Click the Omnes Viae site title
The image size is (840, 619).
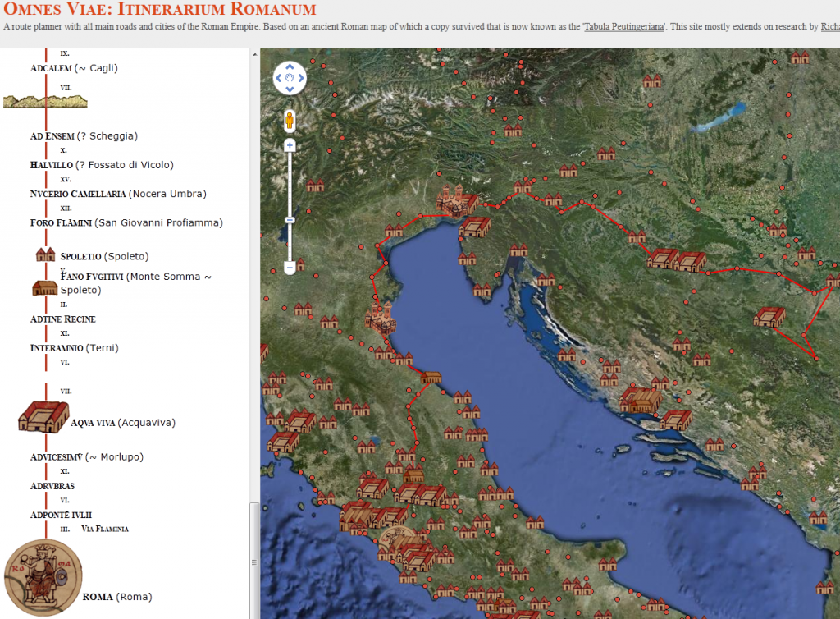point(160,9)
